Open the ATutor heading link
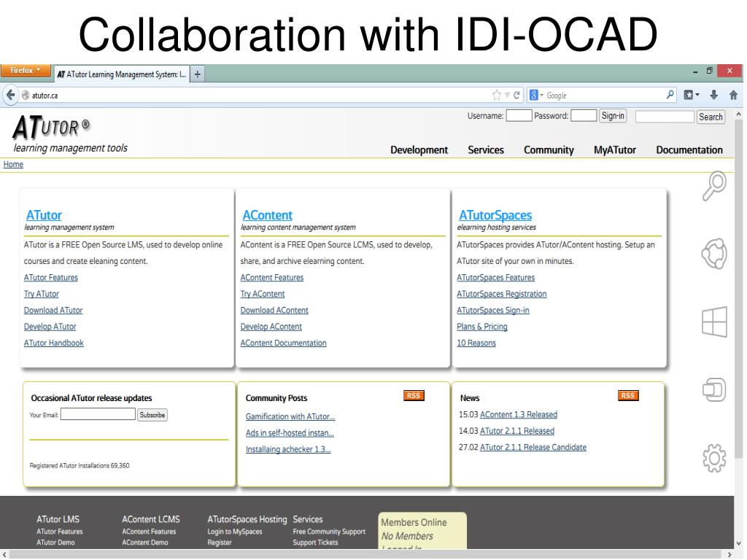Screen dimensions: 747x560 click(44, 215)
